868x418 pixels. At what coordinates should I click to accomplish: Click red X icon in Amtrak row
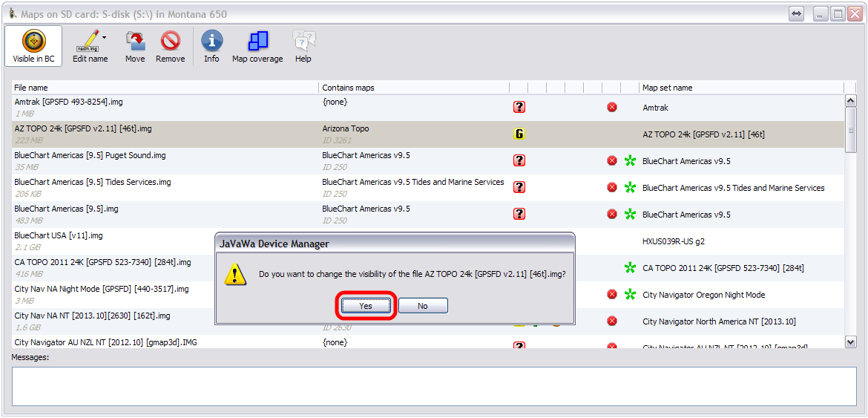pyautogui.click(x=612, y=107)
